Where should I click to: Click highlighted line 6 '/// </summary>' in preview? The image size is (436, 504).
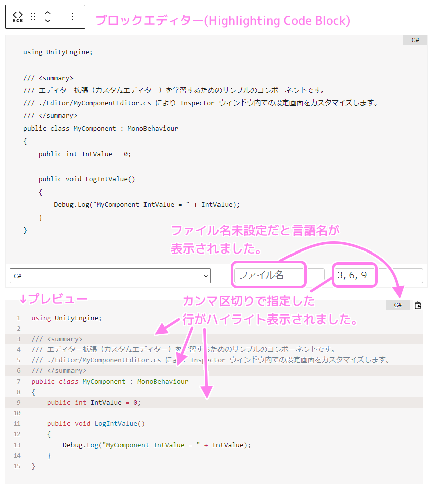coord(214,371)
